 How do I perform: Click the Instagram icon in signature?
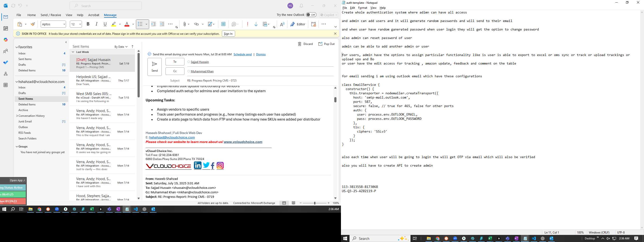coord(220,165)
